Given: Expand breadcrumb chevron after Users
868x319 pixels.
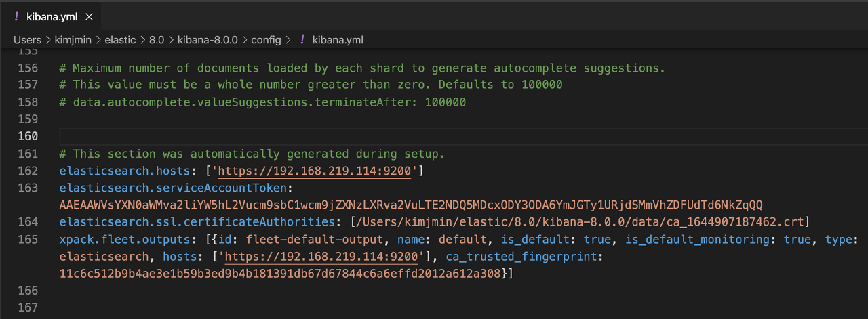Looking at the screenshot, I should coord(47,40).
